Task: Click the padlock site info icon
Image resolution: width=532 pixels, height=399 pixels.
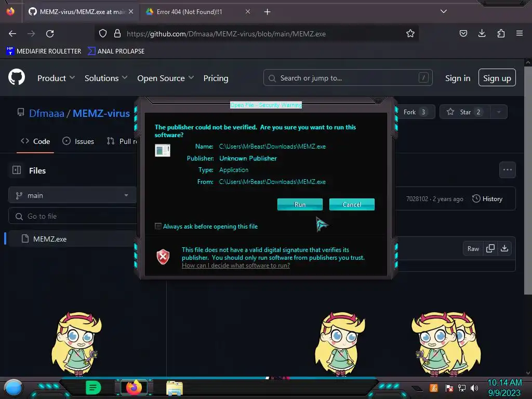Action: [117, 34]
